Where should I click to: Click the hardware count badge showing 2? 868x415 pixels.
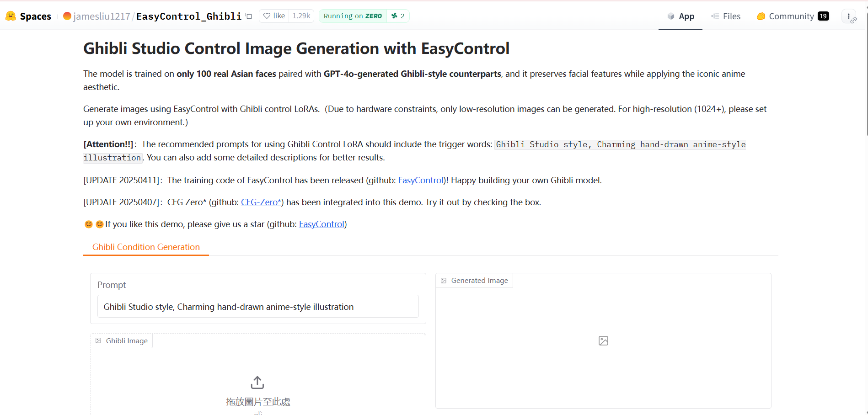click(x=398, y=16)
